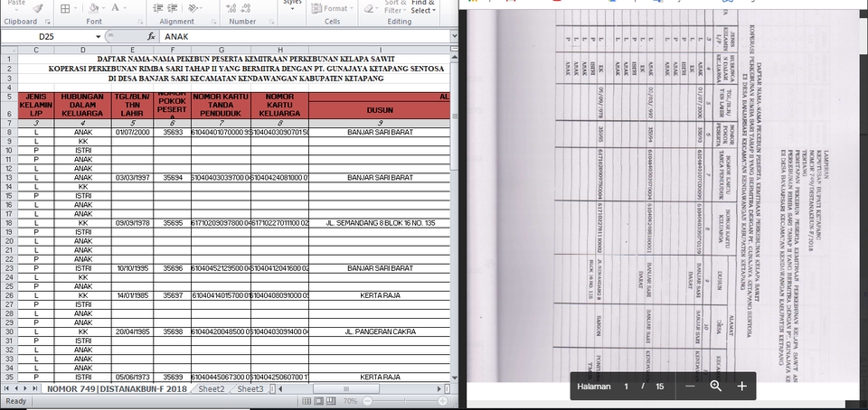Click the Decrease Decimal icon
868x410 pixels.
246,8
